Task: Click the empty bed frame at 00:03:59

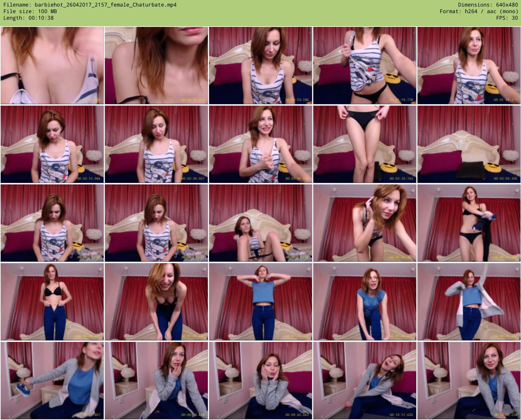Action: pyautogui.click(x=469, y=144)
